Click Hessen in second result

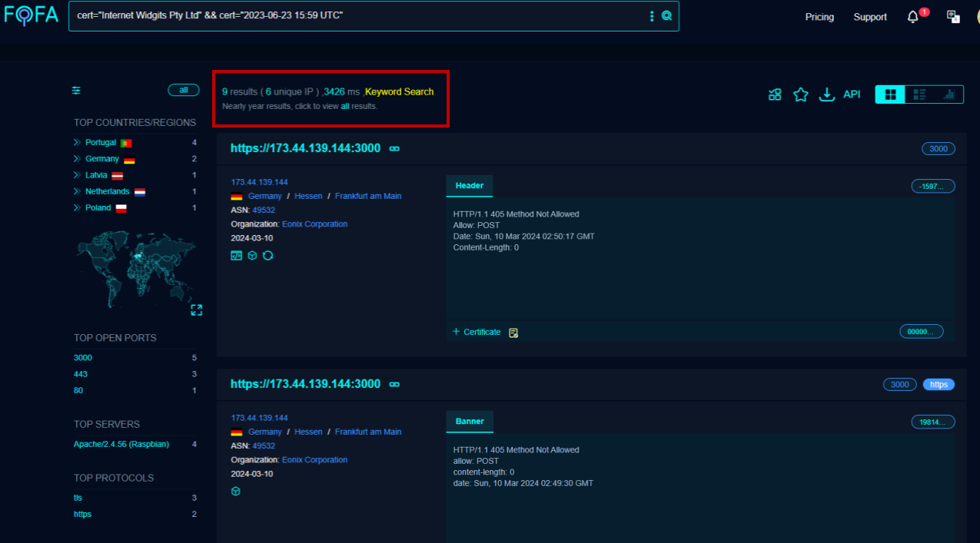click(308, 432)
